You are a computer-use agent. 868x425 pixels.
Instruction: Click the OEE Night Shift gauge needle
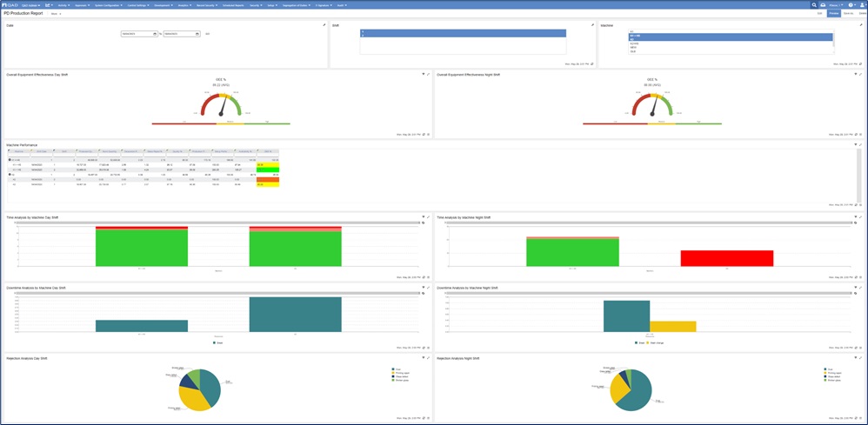point(654,106)
